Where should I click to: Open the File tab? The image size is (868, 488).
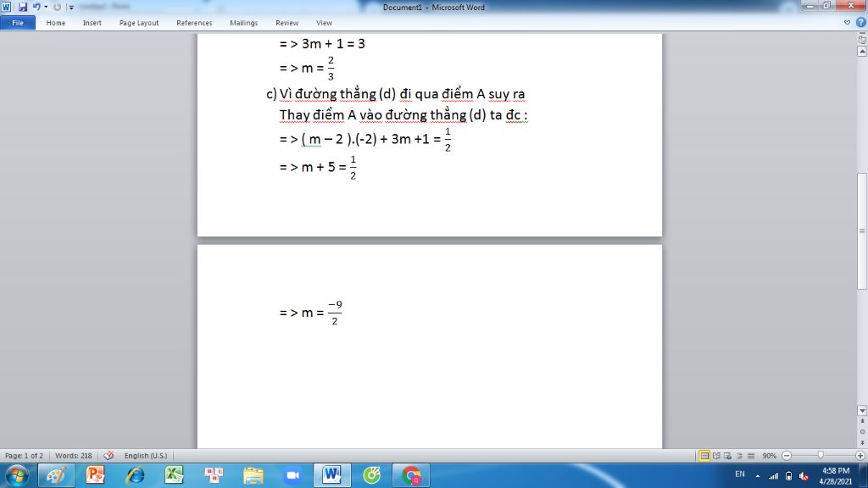18,23
